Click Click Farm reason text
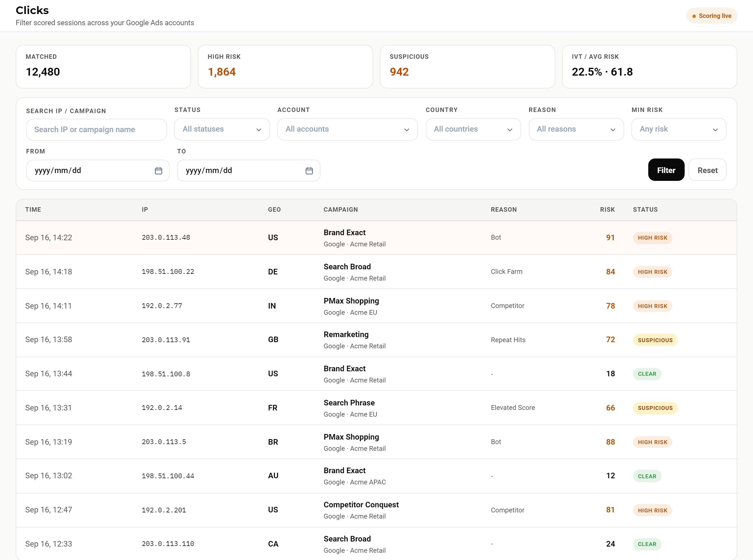 click(x=506, y=272)
